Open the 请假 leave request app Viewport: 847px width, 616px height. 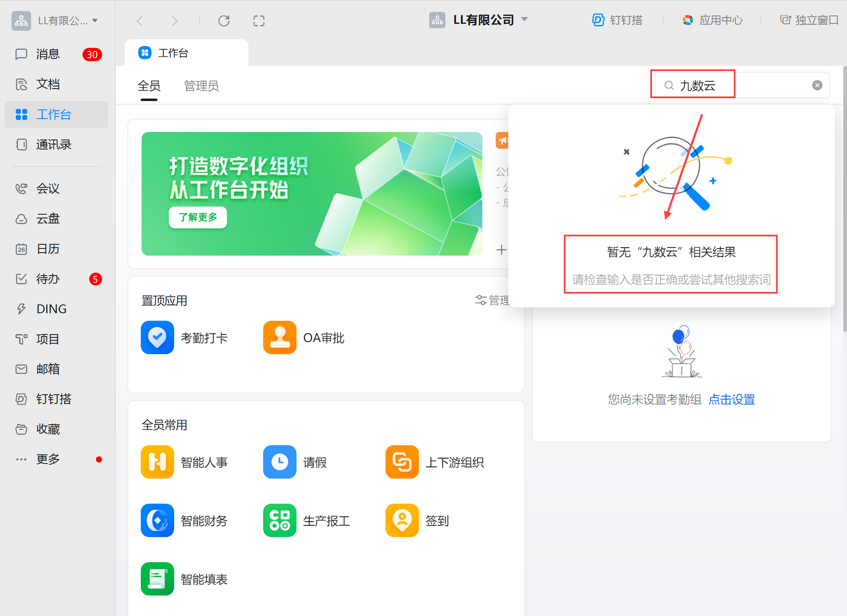279,462
